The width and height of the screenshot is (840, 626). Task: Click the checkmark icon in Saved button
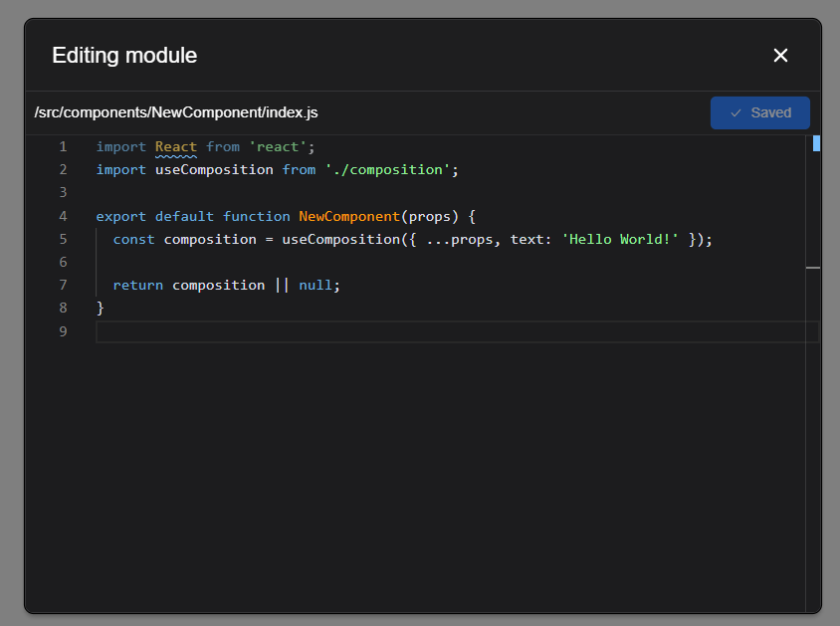click(735, 113)
